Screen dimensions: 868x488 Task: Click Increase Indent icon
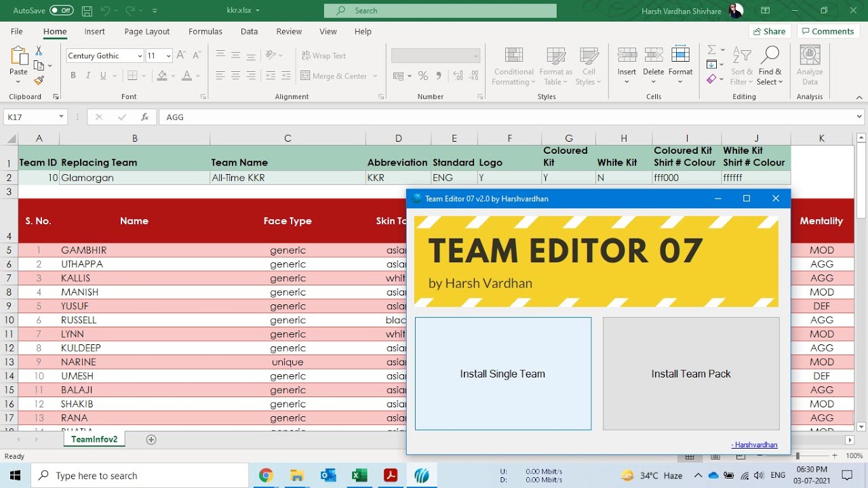(x=286, y=76)
